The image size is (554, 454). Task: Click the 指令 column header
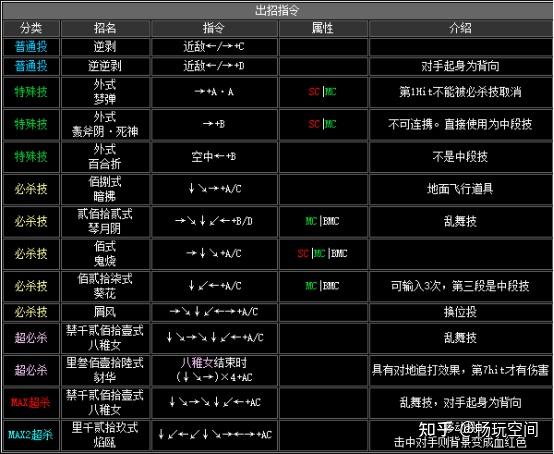point(213,28)
